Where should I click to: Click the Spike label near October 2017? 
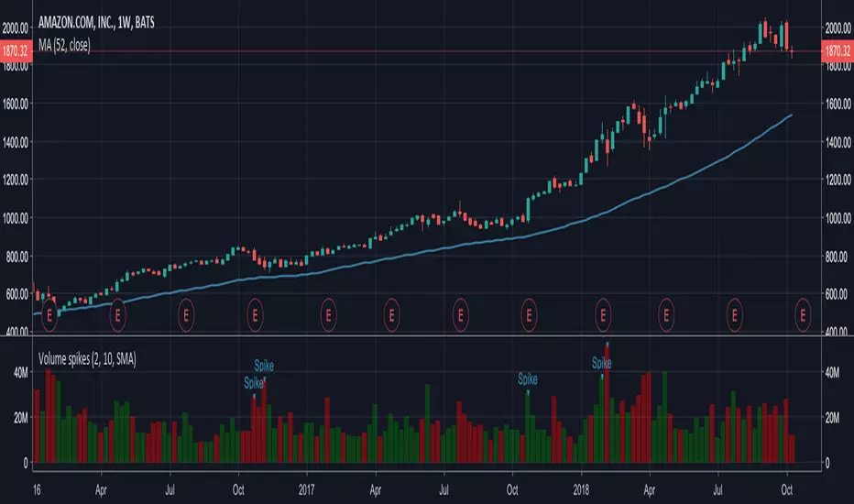tap(527, 378)
